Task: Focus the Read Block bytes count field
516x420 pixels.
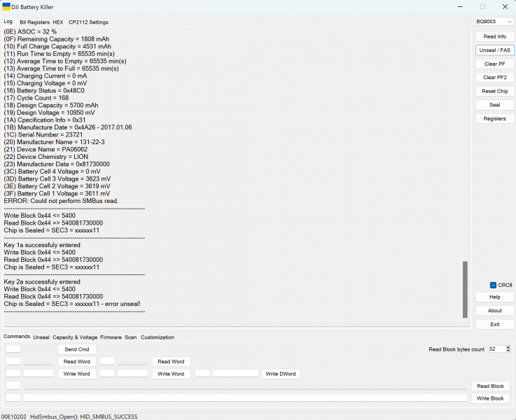Action: [497, 349]
